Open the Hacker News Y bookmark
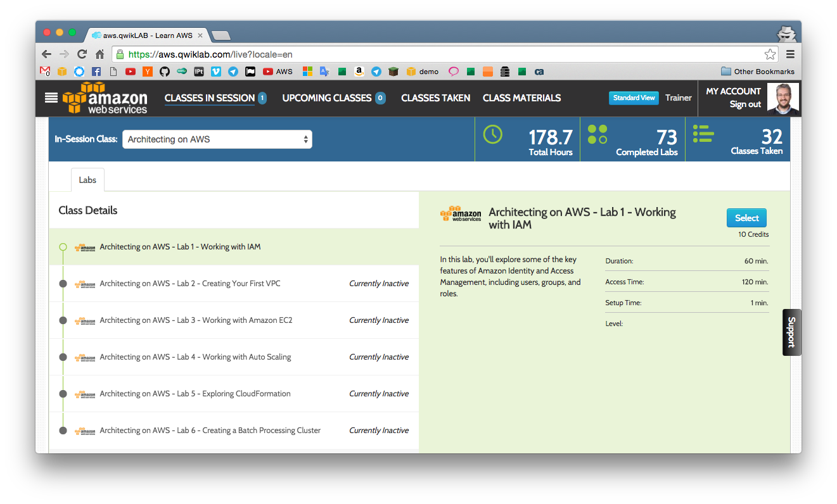This screenshot has width=837, height=504. 148,72
